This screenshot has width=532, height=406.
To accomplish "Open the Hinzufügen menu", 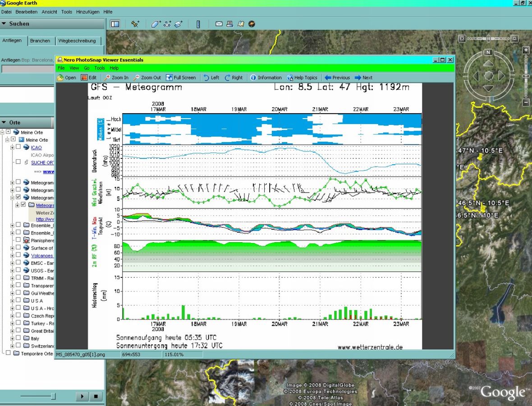I will [87, 12].
